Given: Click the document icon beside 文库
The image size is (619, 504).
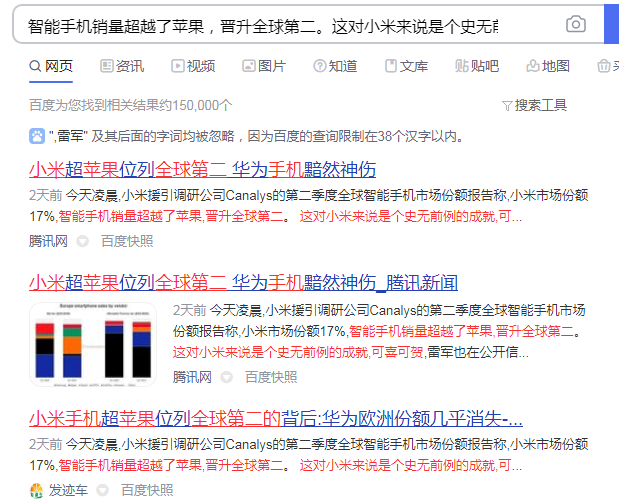Looking at the screenshot, I should [391, 66].
